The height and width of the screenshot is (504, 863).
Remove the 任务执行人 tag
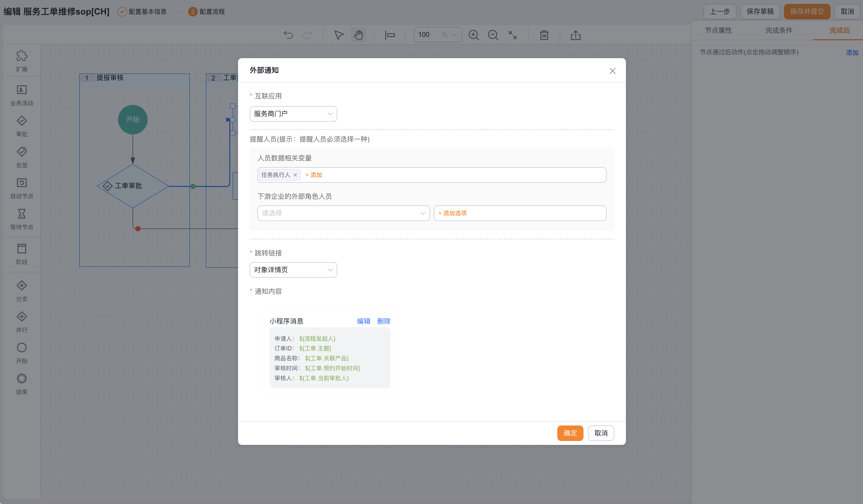(295, 175)
